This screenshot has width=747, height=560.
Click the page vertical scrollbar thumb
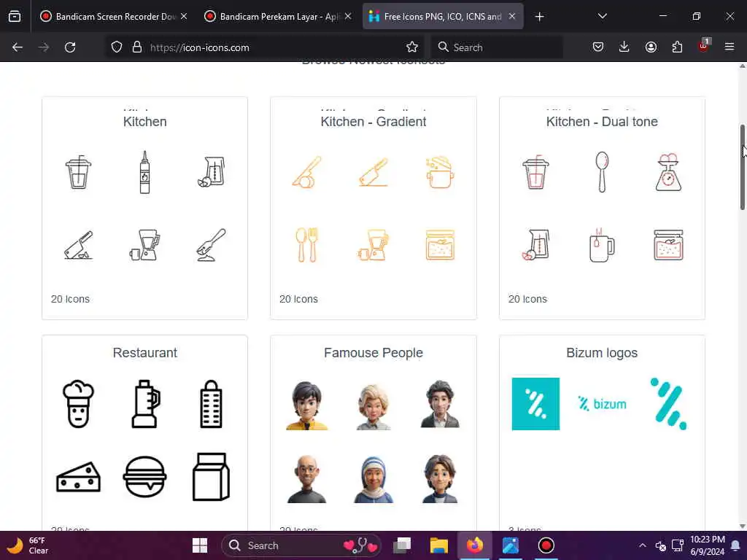[742, 167]
